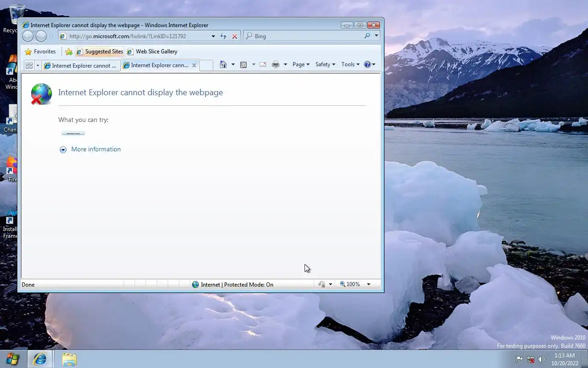The height and width of the screenshot is (368, 588).
Task: Click the privacy report status bar icon
Action: (x=322, y=284)
